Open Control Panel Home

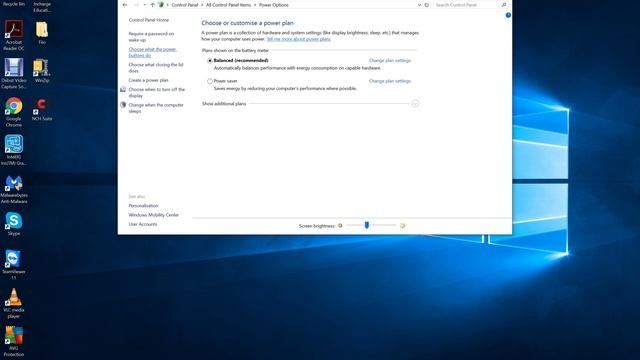tap(149, 20)
